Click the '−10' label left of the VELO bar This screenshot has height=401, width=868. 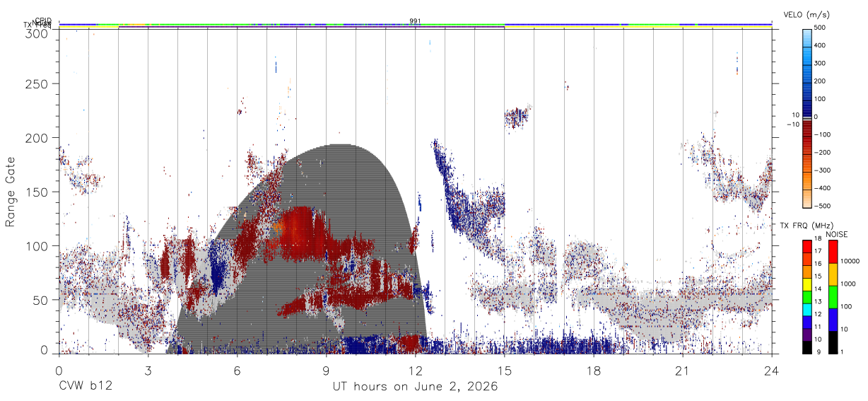(x=793, y=124)
